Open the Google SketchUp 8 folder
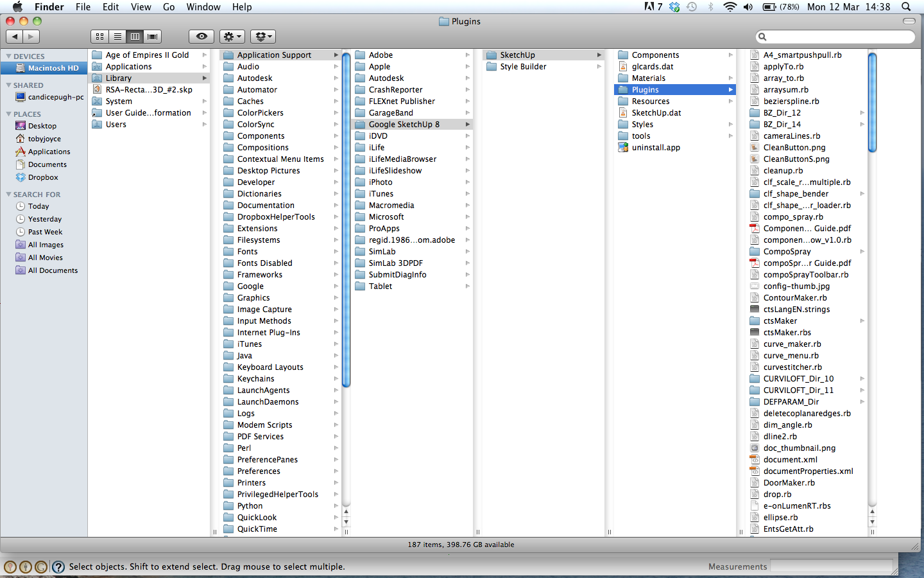This screenshot has width=924, height=578. click(x=404, y=125)
